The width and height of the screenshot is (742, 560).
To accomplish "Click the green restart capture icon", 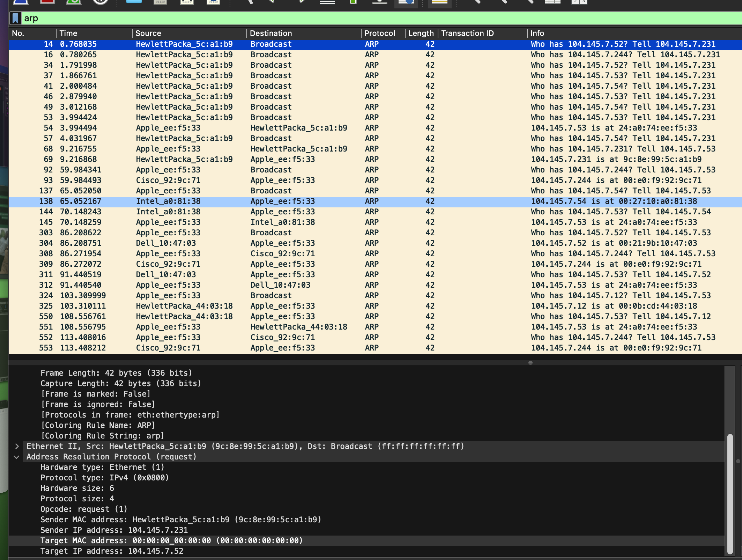I will click(74, 2).
